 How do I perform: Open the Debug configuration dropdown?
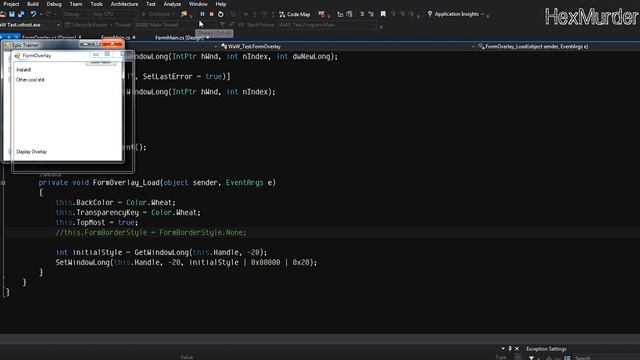pyautogui.click(x=76, y=14)
